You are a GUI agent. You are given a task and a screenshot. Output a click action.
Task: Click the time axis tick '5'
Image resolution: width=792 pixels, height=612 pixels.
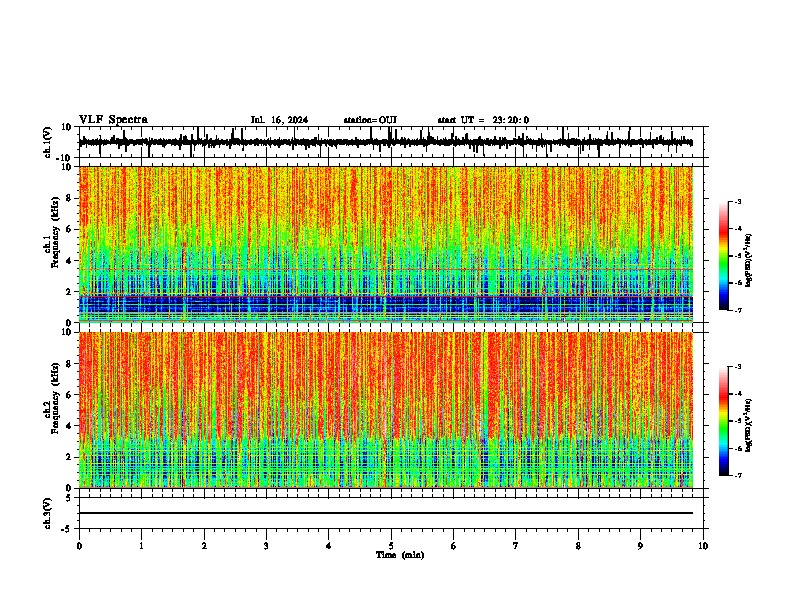tap(391, 546)
